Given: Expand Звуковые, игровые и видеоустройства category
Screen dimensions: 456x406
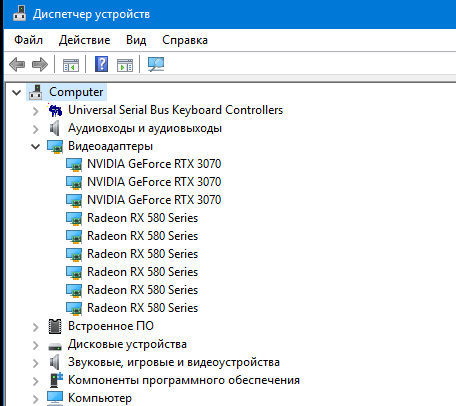Looking at the screenshot, I should coord(36,363).
